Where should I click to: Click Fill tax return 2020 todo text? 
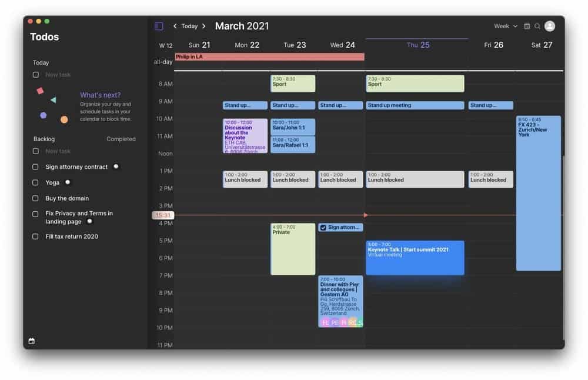click(x=72, y=236)
